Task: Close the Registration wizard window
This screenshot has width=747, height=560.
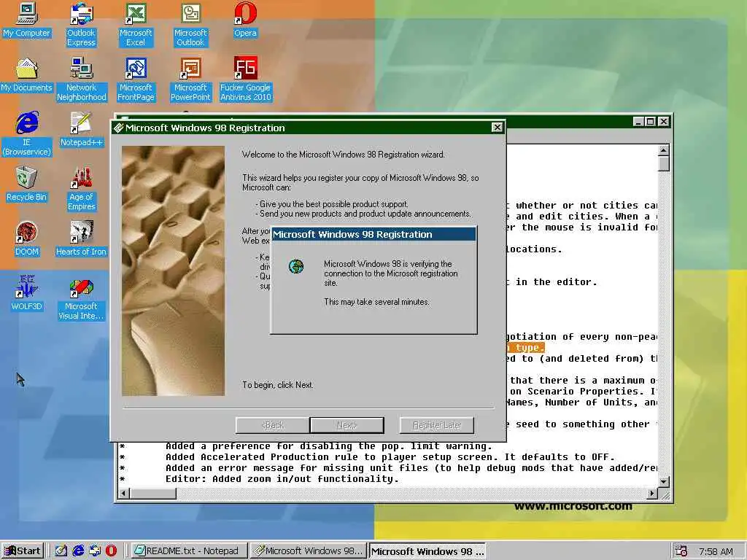Action: coord(497,127)
